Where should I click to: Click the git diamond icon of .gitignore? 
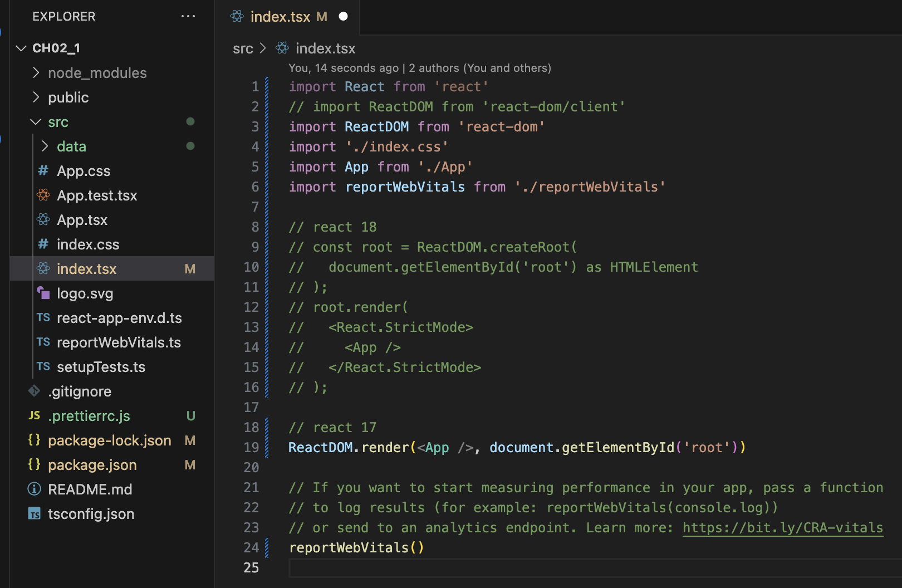pyautogui.click(x=34, y=391)
